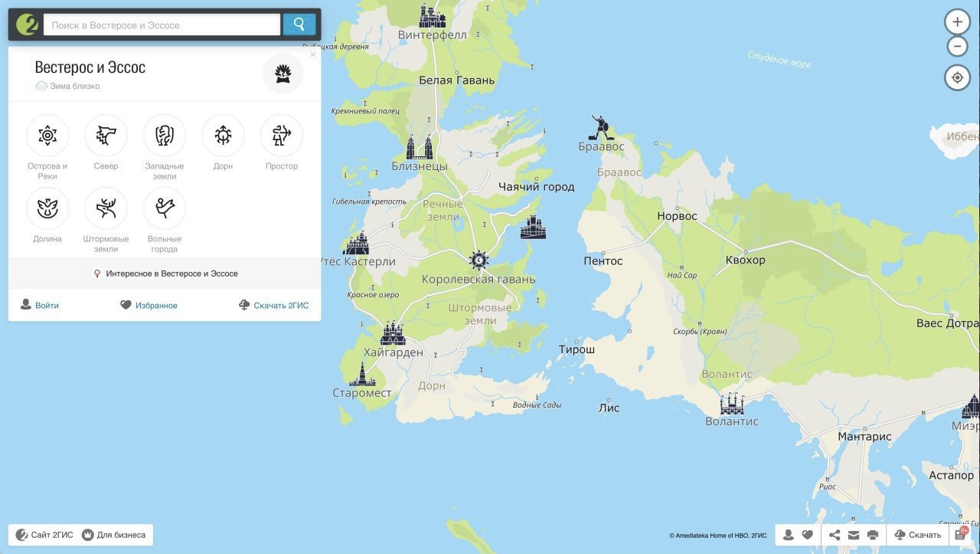Click the envelope email icon in bottom toolbar
Viewport: 980px width, 554px height.
pos(854,535)
